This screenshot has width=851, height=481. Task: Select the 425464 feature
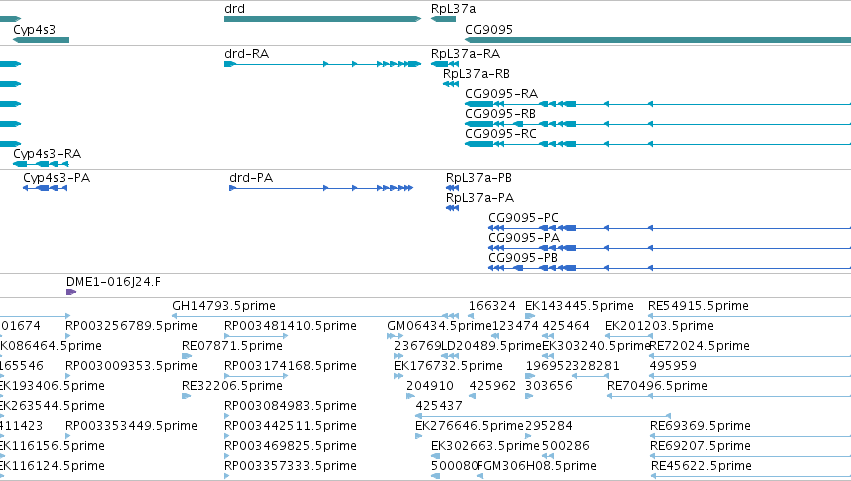tap(548, 336)
